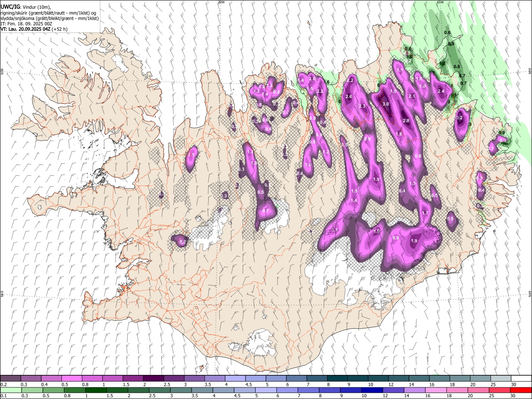Screen dimensions: 532x399
Task: Click the 'UWC/IG: Vindur (10m)' title text
Action: pyautogui.click(x=26, y=7)
